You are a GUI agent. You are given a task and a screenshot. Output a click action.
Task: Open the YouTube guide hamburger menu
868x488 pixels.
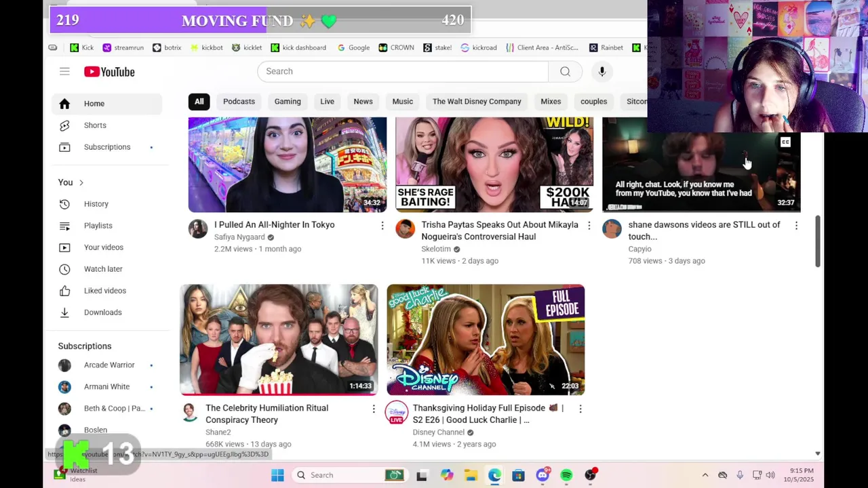64,71
